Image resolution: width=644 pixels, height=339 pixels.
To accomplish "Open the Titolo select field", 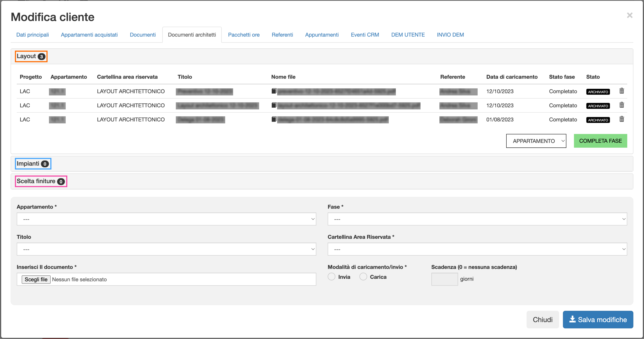I will (166, 249).
